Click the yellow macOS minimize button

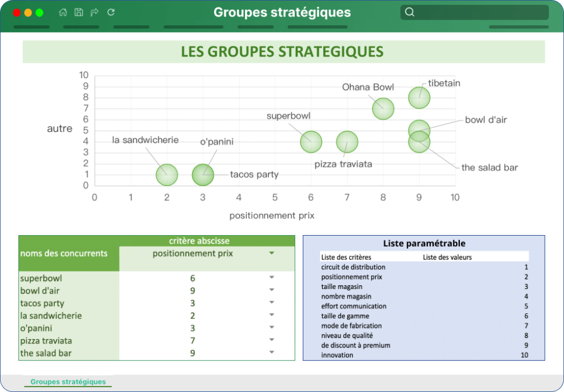coord(28,13)
